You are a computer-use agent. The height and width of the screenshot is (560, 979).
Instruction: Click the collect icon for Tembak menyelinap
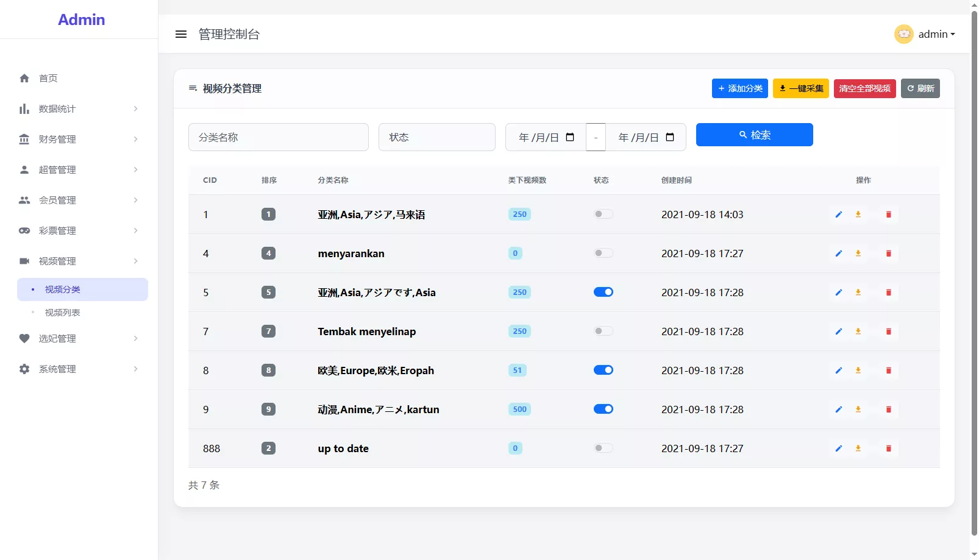tap(858, 331)
